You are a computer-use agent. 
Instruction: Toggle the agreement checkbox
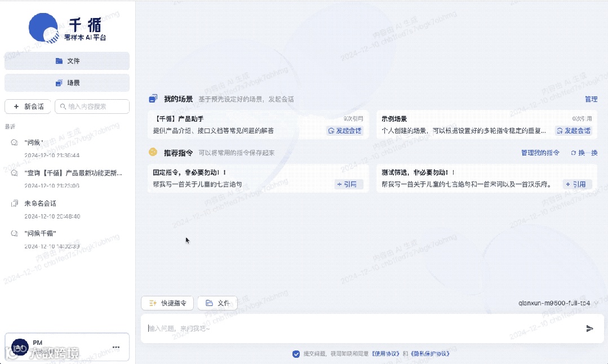pos(296,354)
